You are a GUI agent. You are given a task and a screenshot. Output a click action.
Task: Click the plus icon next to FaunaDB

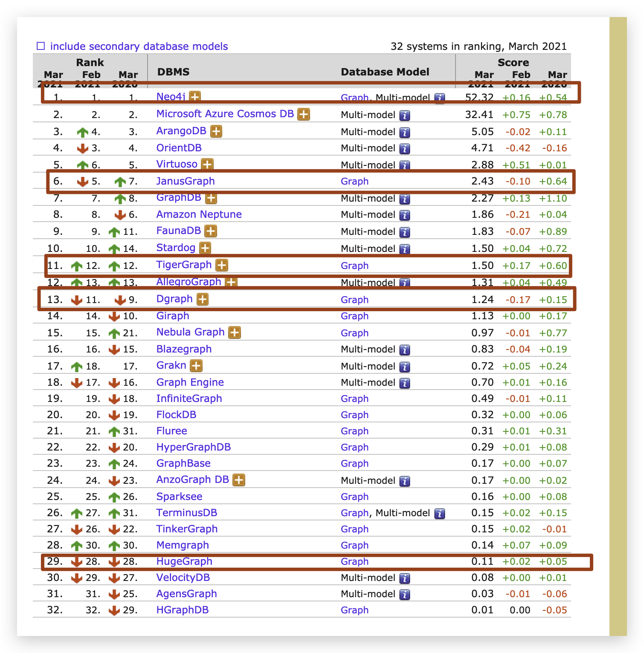(211, 231)
